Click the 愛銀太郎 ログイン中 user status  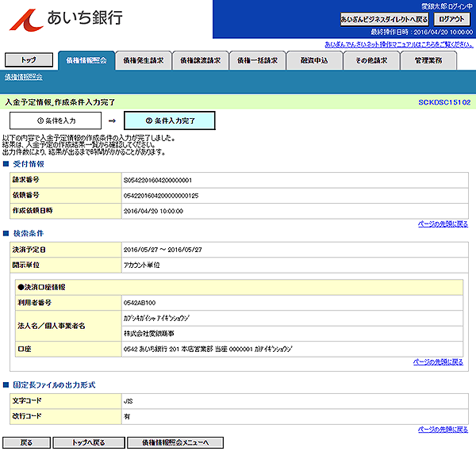447,6
